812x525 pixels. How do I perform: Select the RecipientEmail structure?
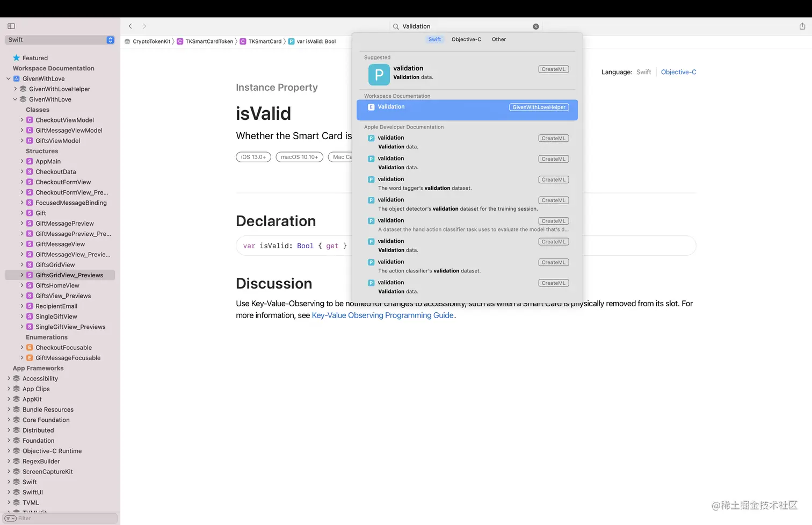tap(56, 306)
